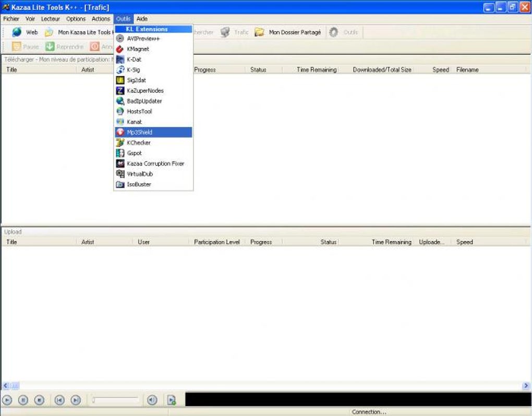Open the Fichier menu

pyautogui.click(x=11, y=19)
